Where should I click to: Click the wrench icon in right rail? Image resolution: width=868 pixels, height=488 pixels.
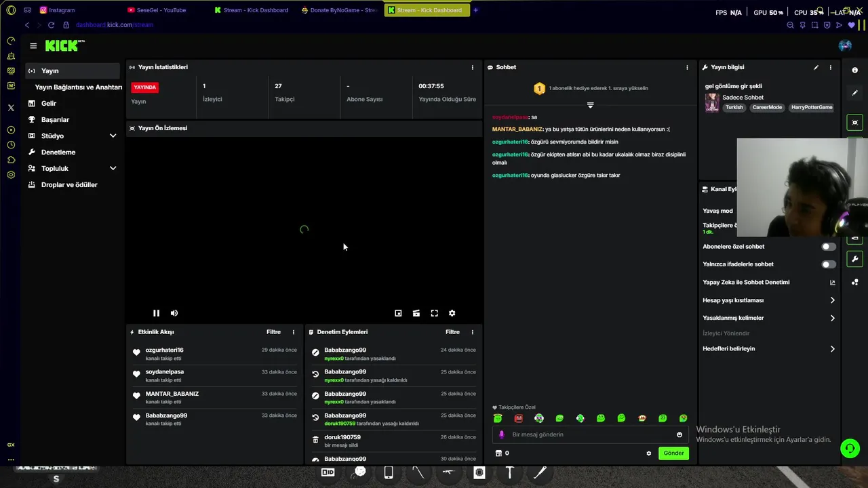coord(854,259)
